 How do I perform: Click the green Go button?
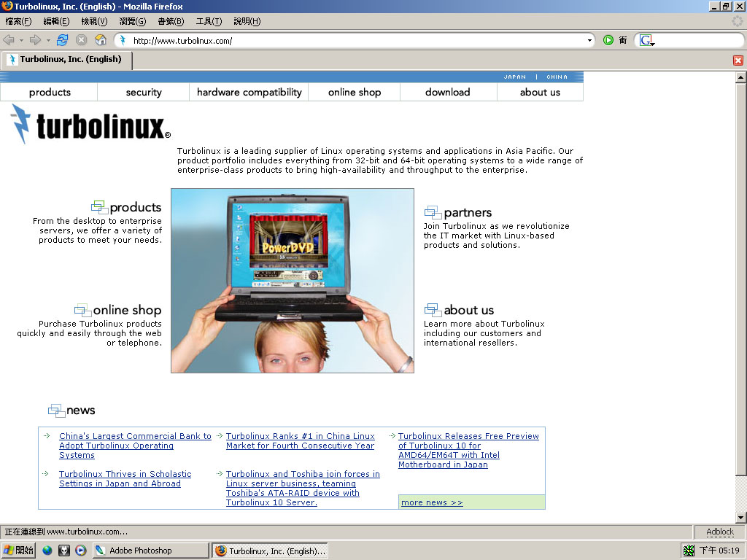(x=608, y=41)
